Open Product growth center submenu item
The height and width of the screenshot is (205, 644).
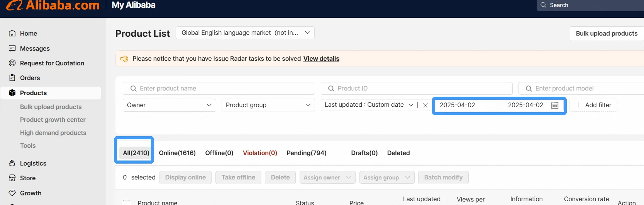[x=53, y=120]
